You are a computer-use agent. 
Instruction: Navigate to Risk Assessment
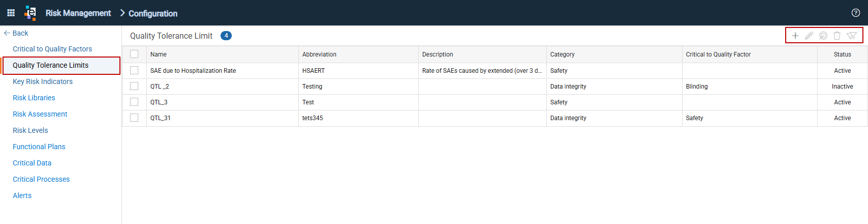(40, 114)
